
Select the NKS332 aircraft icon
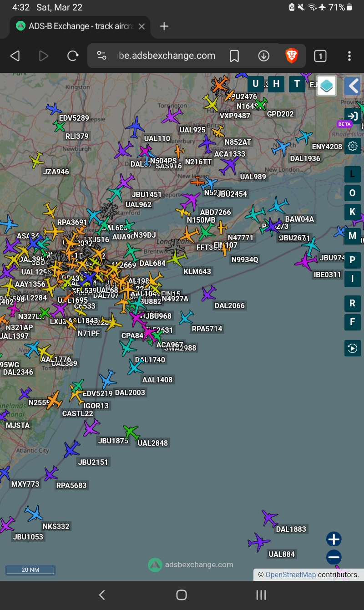click(x=34, y=513)
